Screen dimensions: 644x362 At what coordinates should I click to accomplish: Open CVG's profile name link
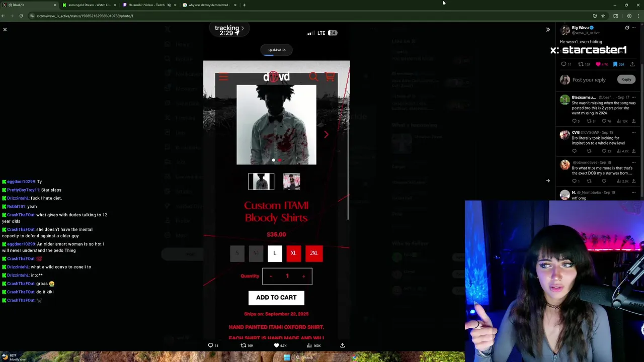576,133
